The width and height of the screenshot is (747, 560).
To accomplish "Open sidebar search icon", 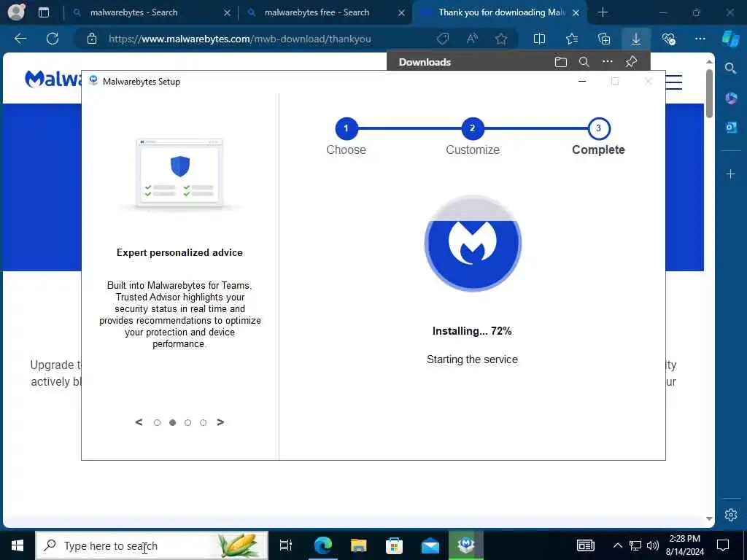I will 730,69.
